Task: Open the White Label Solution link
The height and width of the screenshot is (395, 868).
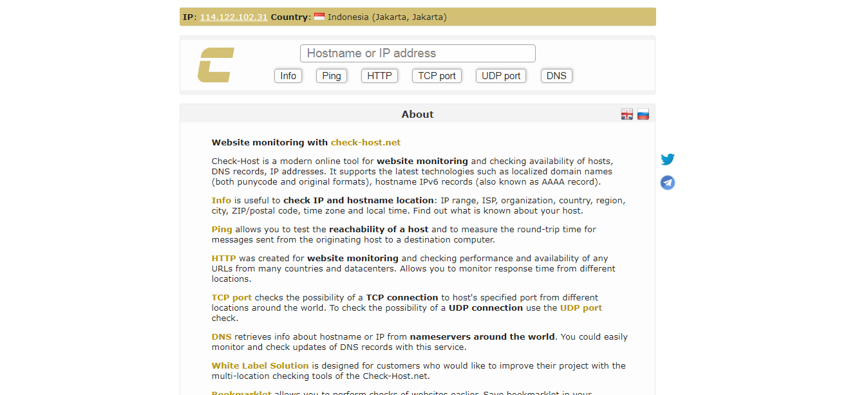Action: (x=260, y=365)
